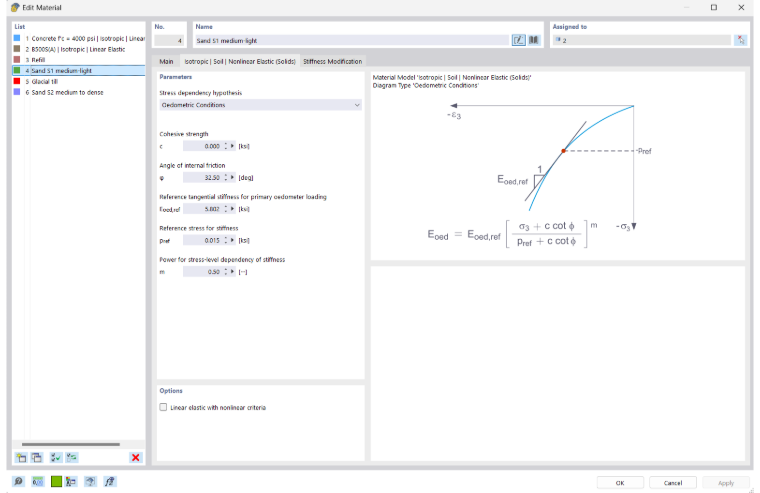Click the new material icon under the list
The image size is (760, 493).
click(21, 457)
